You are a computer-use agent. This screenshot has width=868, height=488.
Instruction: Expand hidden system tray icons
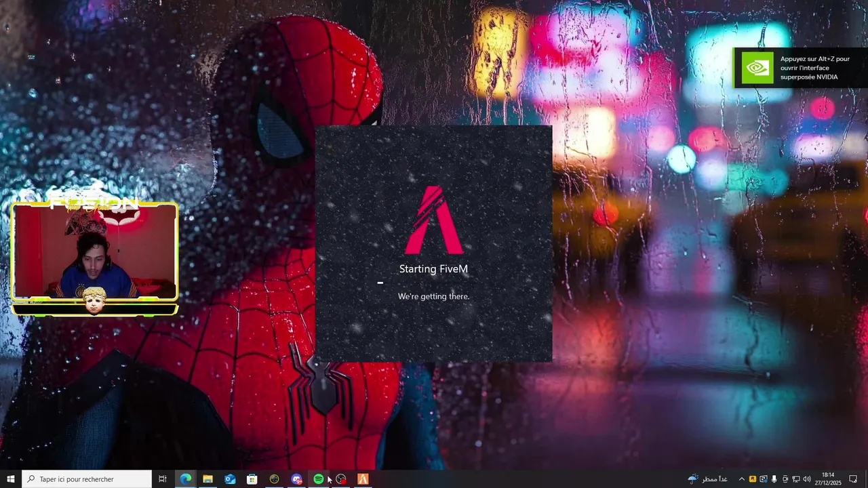(x=741, y=479)
